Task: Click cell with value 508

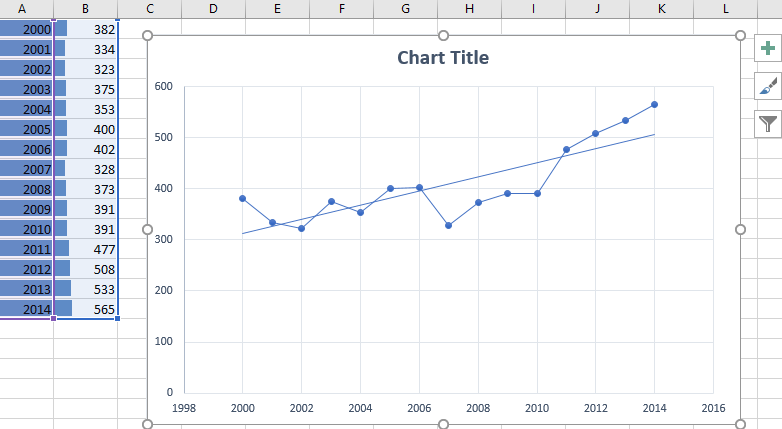Action: [x=85, y=269]
